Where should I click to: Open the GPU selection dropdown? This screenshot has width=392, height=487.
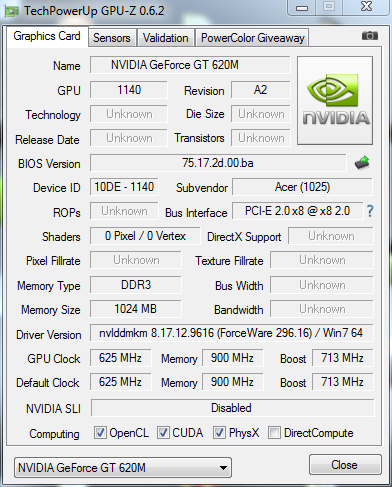[123, 468]
